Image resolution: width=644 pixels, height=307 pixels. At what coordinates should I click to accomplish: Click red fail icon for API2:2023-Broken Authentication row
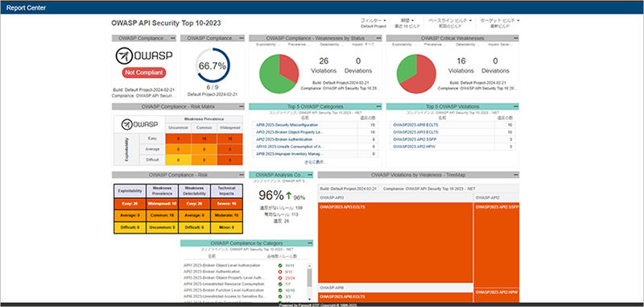click(280, 272)
